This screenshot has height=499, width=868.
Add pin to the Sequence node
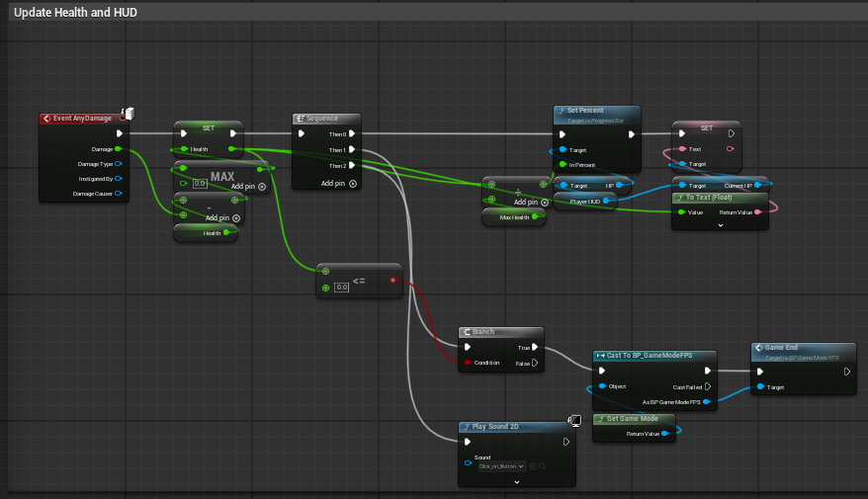339,183
